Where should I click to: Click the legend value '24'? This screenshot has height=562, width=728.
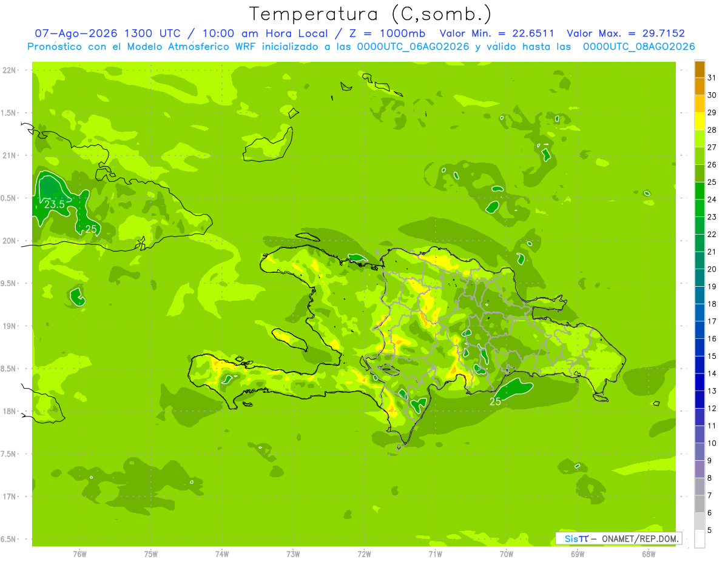712,199
